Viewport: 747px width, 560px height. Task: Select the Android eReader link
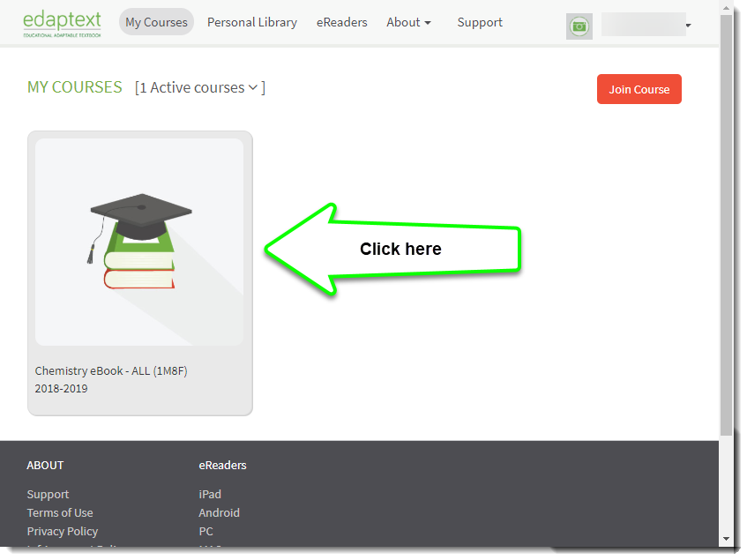click(x=219, y=512)
